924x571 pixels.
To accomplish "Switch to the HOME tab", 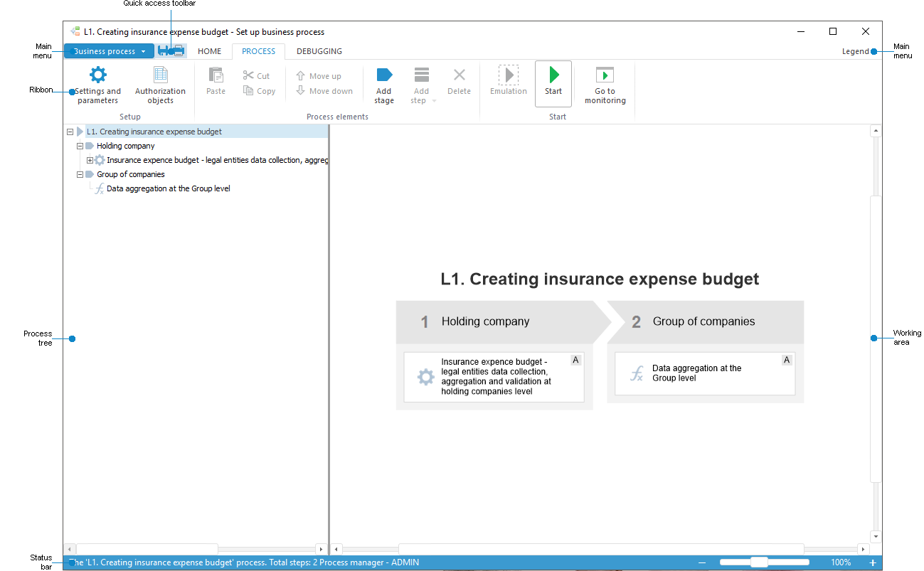I will pyautogui.click(x=209, y=51).
